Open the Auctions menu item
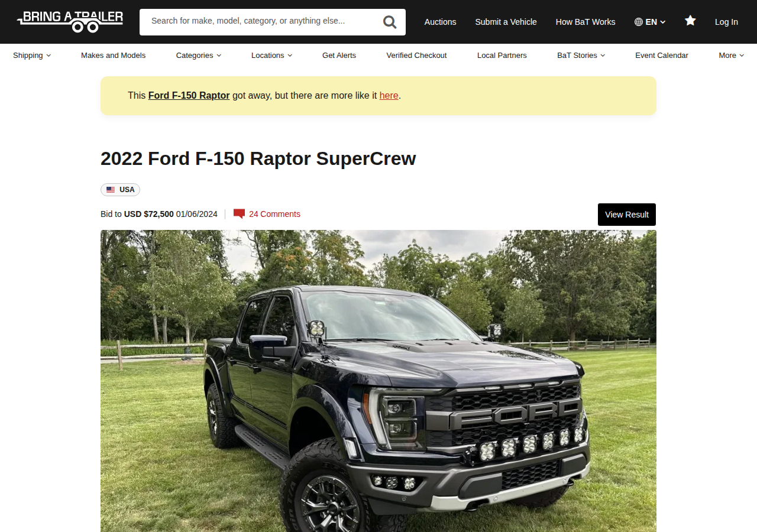 441,22
